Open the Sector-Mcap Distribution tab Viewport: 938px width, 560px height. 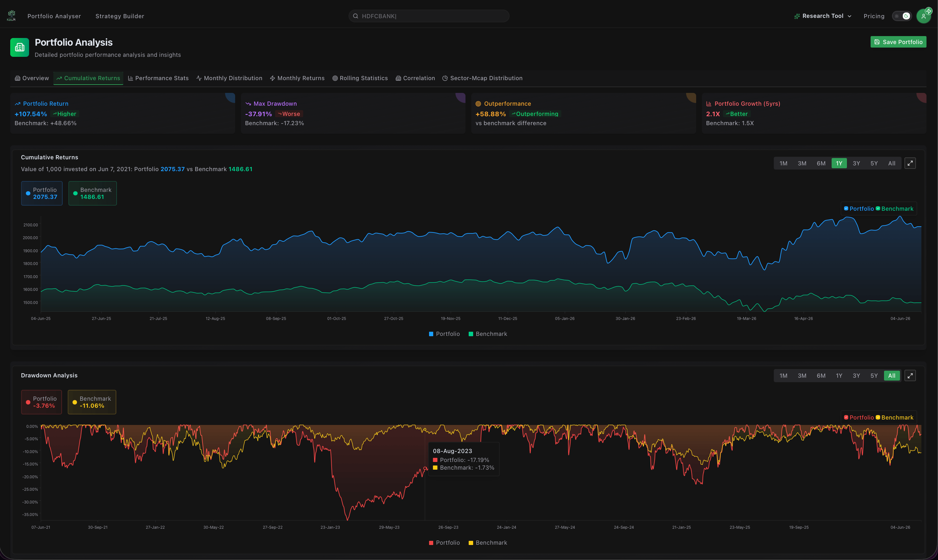482,78
